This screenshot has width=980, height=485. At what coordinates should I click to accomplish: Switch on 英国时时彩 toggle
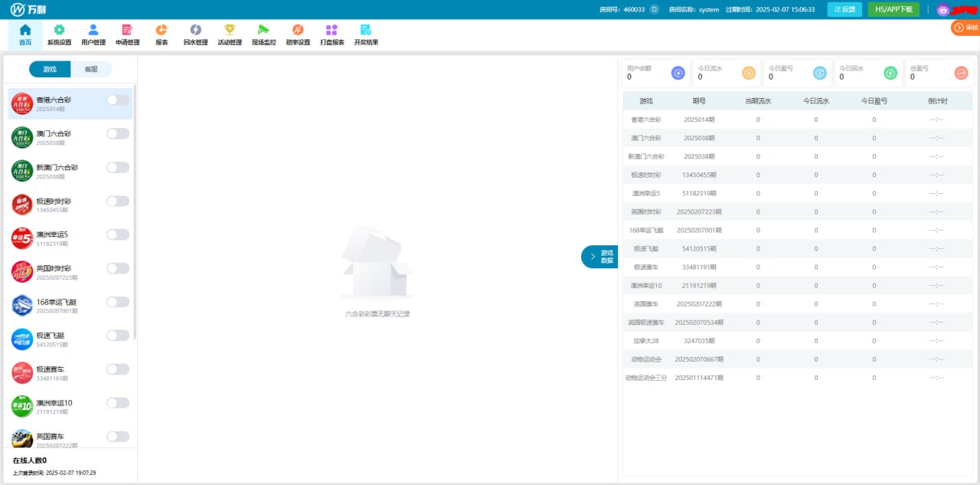[x=118, y=268]
